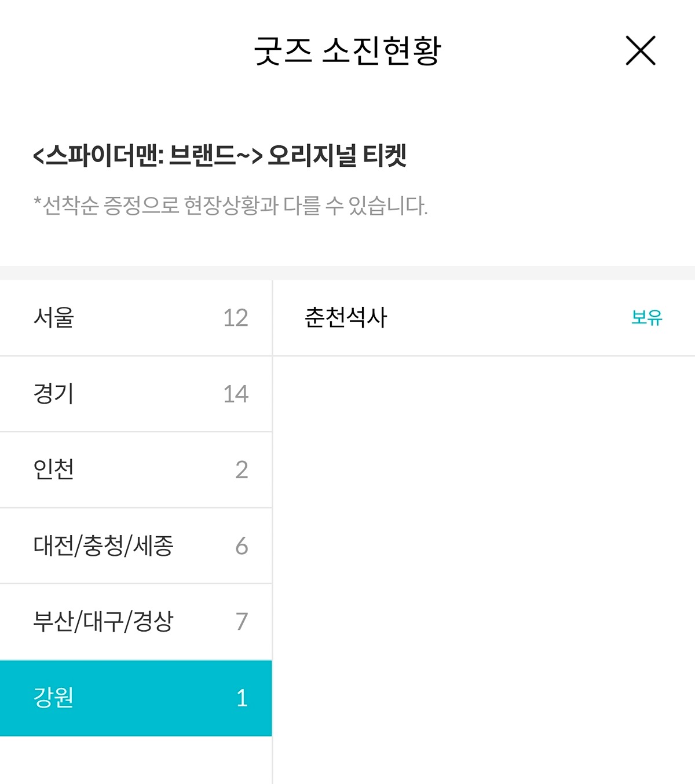Switch to the 경기 region
This screenshot has height=784, width=695.
click(x=136, y=394)
